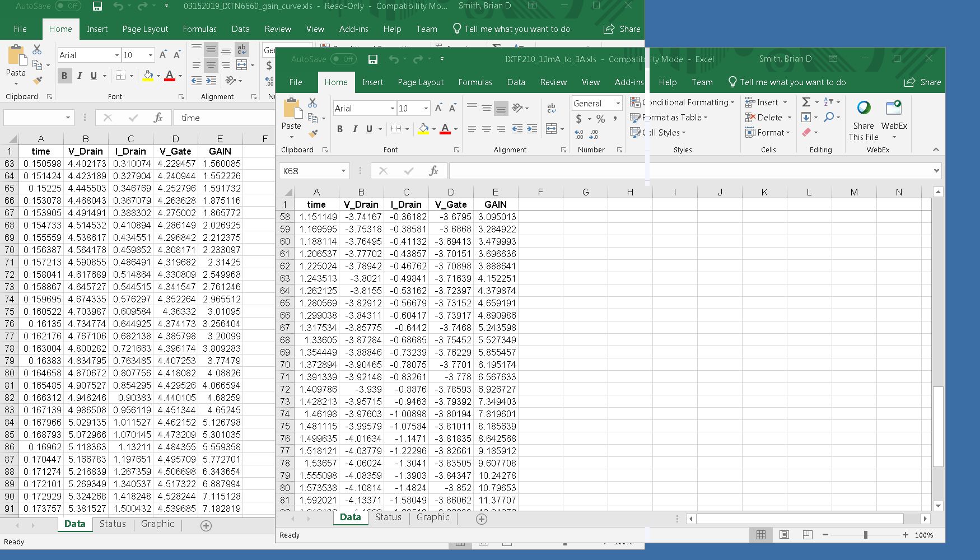This screenshot has width=980, height=560.
Task: Click Increase Font Size in IXTP210 window
Action: coord(438,108)
